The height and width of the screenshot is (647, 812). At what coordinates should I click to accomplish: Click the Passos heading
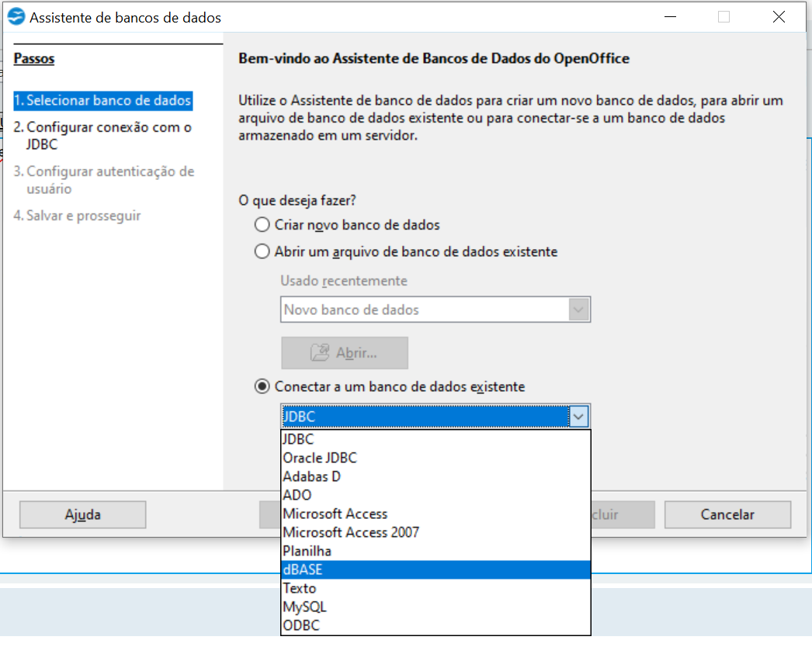coord(34,58)
